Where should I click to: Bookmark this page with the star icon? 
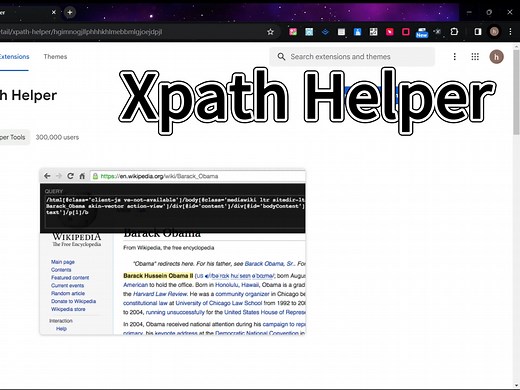[x=270, y=32]
